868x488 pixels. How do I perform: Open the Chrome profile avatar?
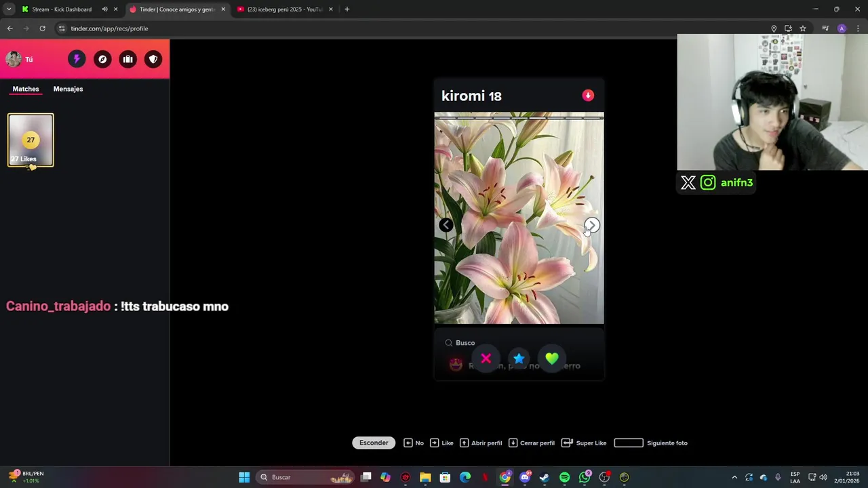point(842,28)
